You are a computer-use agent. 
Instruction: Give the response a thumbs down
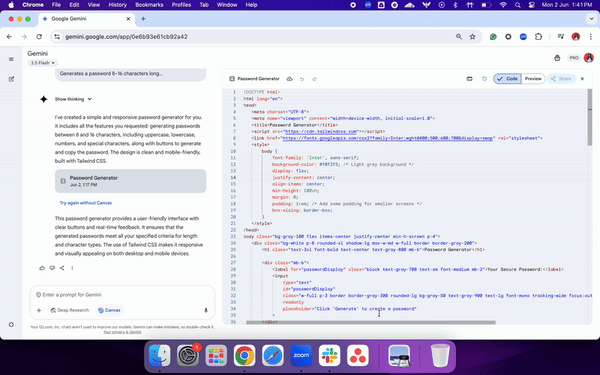coord(52,268)
